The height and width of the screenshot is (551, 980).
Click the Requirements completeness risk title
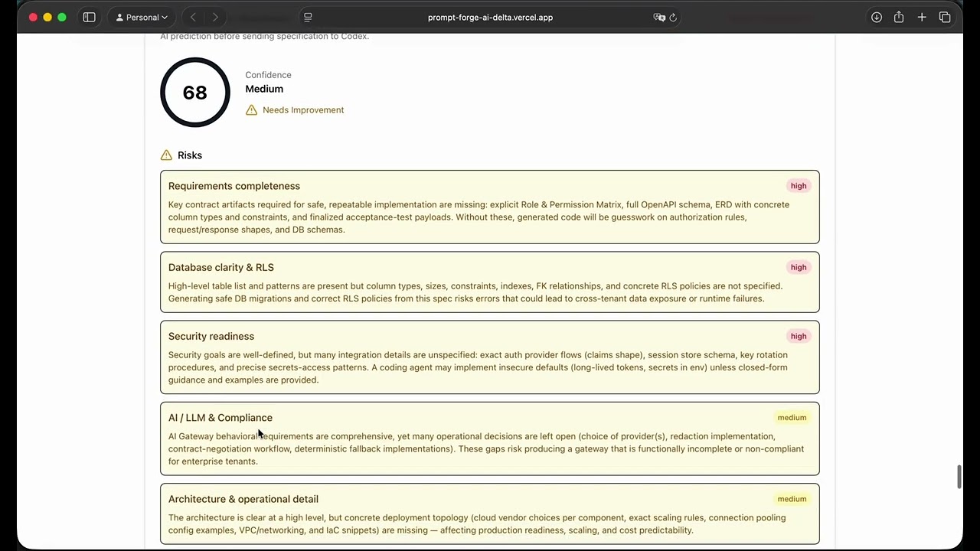pos(234,186)
